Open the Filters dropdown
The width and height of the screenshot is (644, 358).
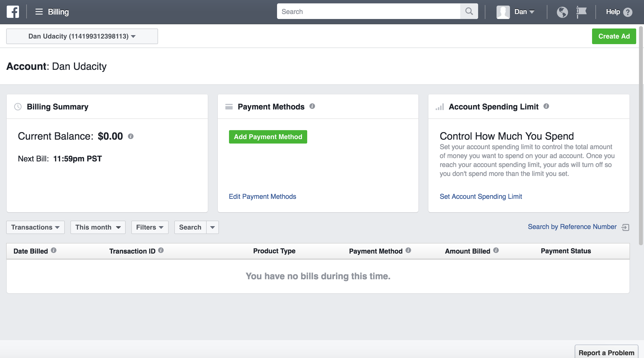click(x=149, y=227)
